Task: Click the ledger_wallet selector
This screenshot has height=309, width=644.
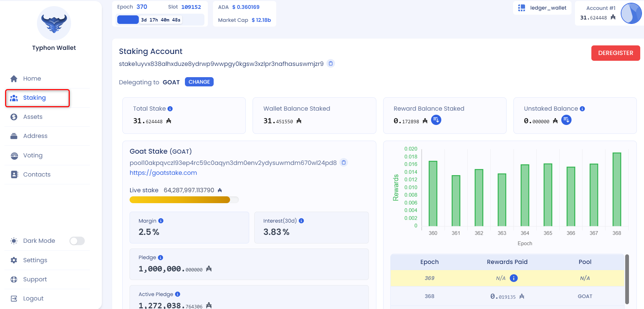Action: coord(542,8)
